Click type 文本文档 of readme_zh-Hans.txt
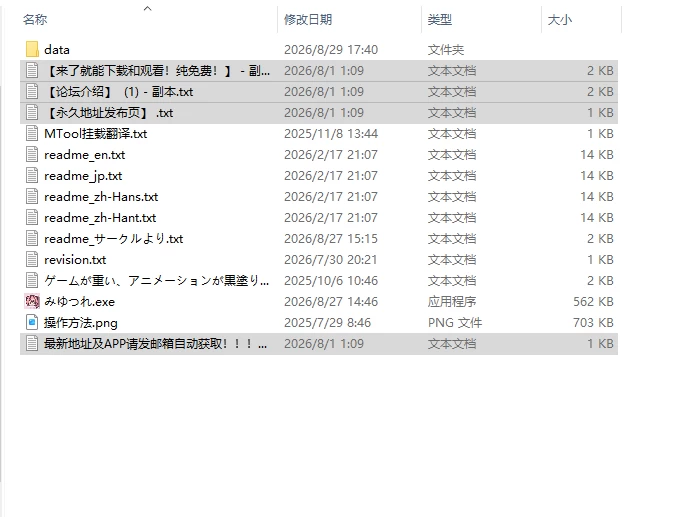The width and height of the screenshot is (689, 517). click(452, 197)
